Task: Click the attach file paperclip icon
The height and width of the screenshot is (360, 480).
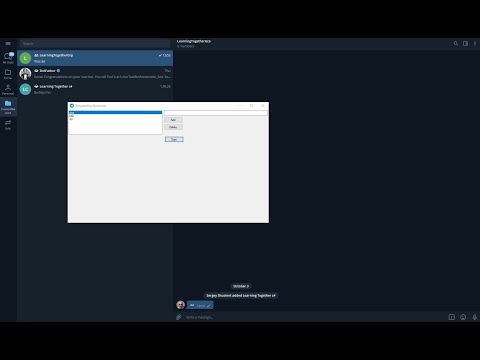Action: pos(179,317)
